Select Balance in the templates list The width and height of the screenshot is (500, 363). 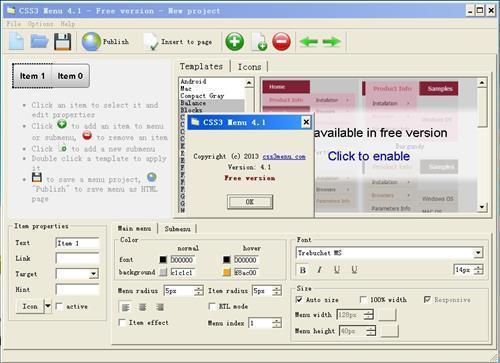click(x=193, y=103)
